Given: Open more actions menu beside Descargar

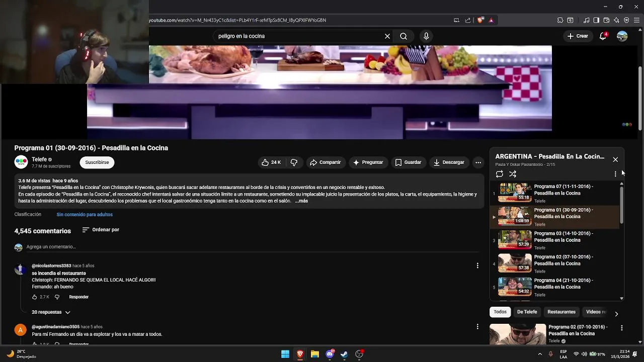Looking at the screenshot, I should (x=478, y=162).
